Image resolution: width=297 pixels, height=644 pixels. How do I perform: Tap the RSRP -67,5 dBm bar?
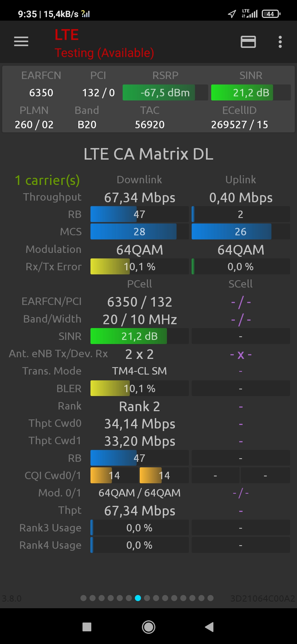pos(165,92)
